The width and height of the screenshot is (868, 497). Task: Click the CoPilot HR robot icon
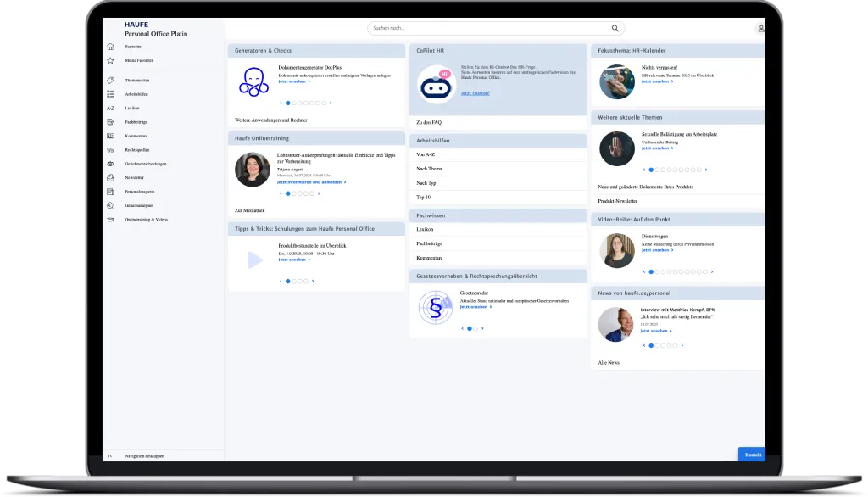click(x=437, y=85)
